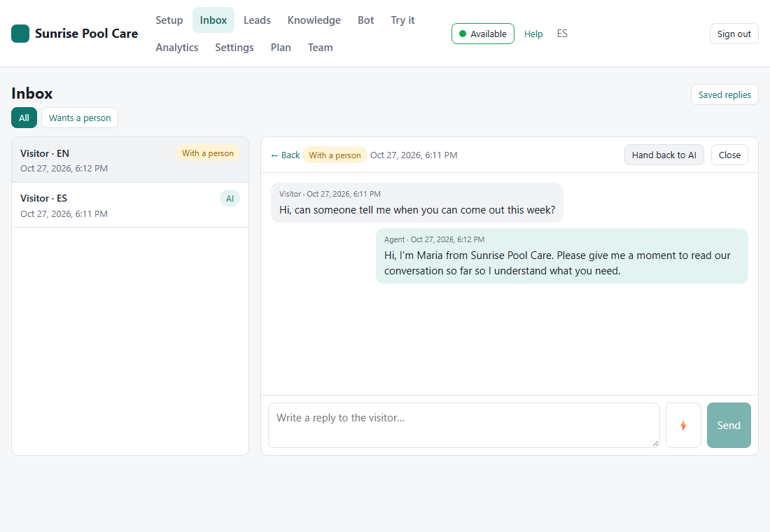770x532 pixels.
Task: Open the Visitor · ES conversation
Action: point(130,205)
